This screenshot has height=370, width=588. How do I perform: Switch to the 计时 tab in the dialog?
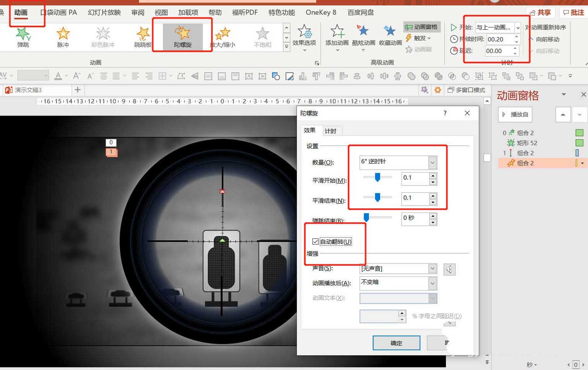[331, 131]
